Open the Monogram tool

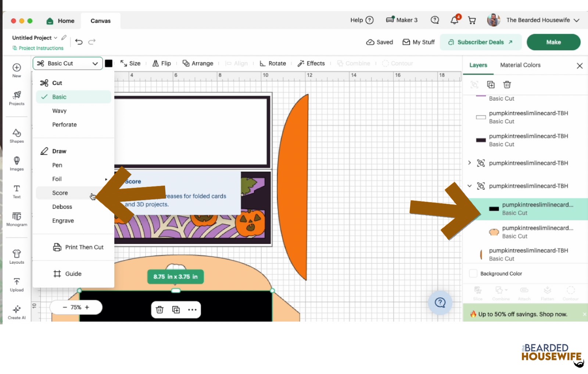[17, 219]
